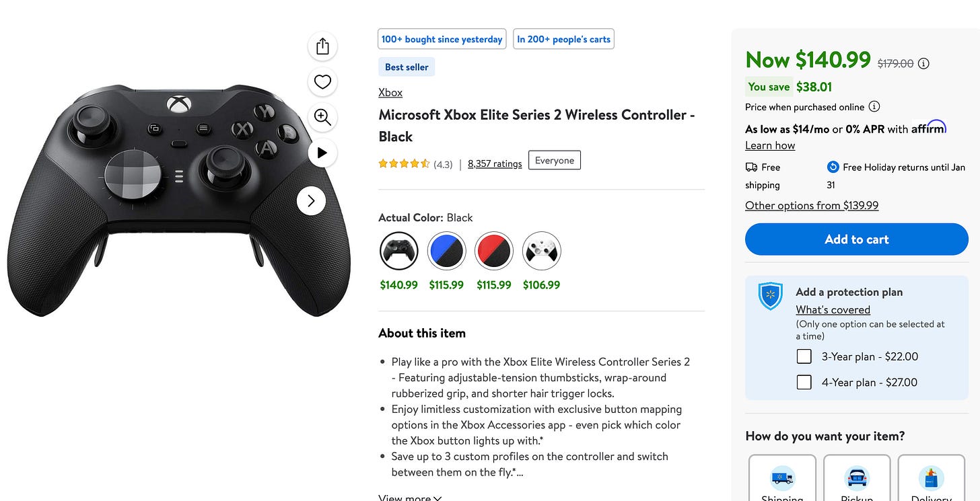Advance to next product image arrow

click(311, 200)
